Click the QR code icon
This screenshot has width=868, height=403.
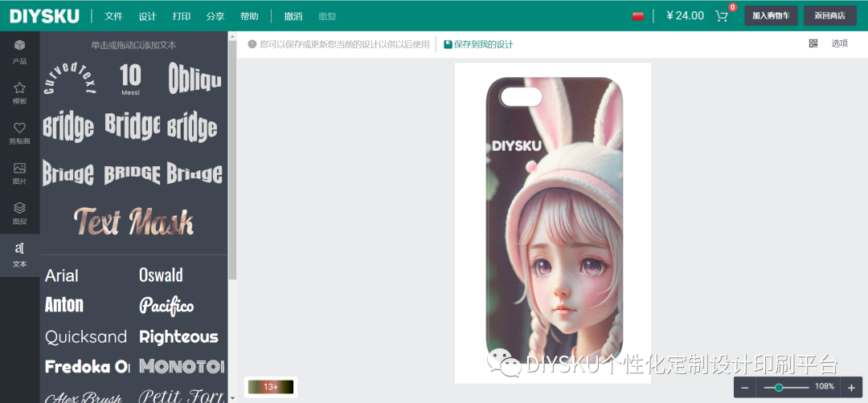pos(813,43)
